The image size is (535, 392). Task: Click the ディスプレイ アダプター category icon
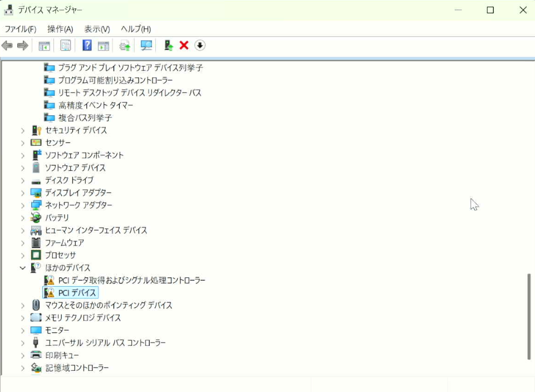click(36, 193)
